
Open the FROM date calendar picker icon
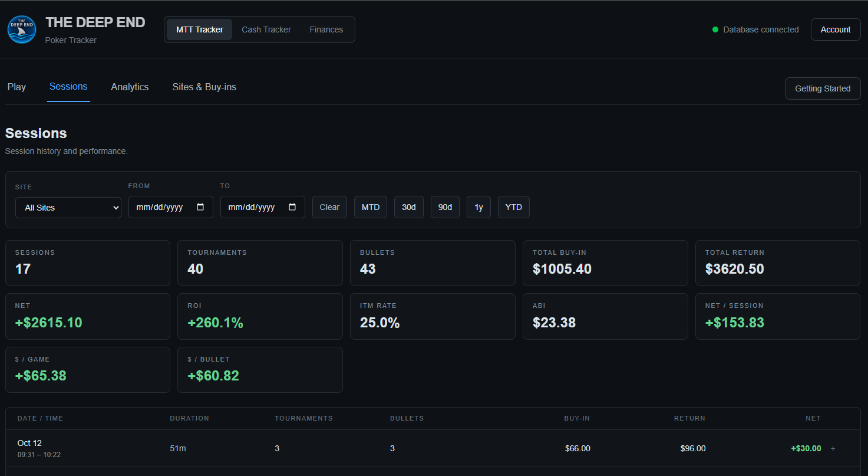click(x=200, y=207)
